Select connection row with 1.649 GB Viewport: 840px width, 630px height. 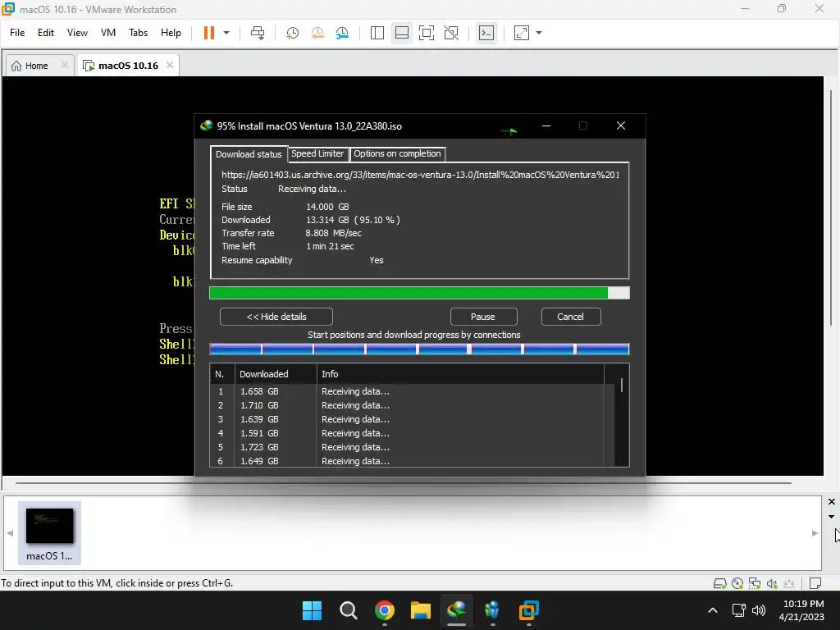(x=412, y=461)
